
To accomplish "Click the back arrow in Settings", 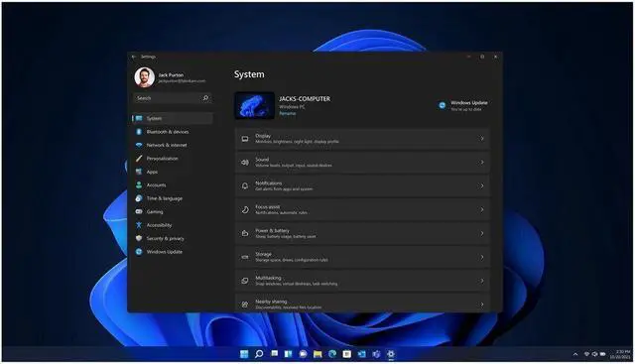I will coord(134,57).
